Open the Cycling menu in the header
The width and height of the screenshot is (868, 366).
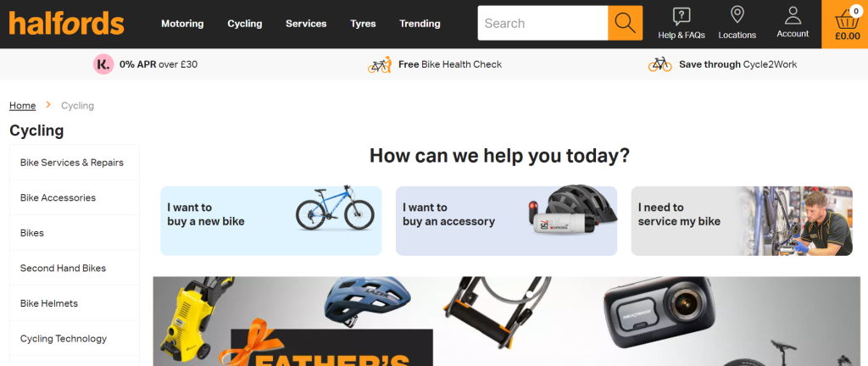(245, 24)
